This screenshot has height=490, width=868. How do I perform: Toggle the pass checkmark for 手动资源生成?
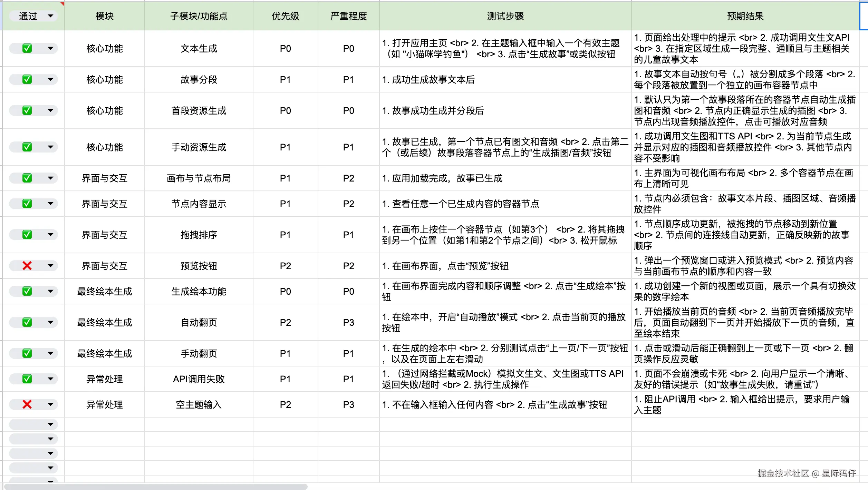click(x=27, y=147)
